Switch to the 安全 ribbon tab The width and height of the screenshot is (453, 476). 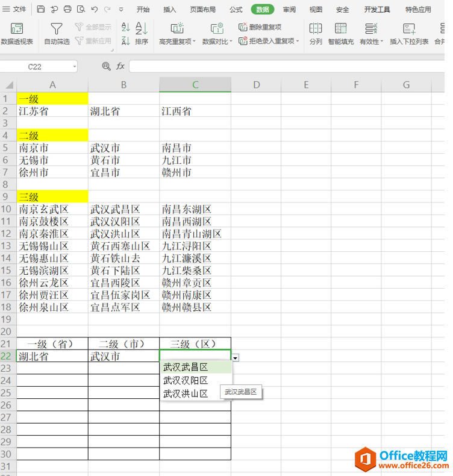[343, 10]
